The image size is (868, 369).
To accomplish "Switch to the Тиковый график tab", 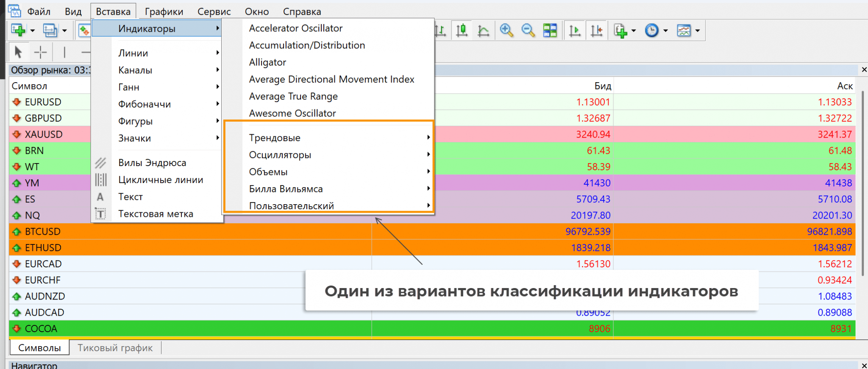I will point(115,348).
